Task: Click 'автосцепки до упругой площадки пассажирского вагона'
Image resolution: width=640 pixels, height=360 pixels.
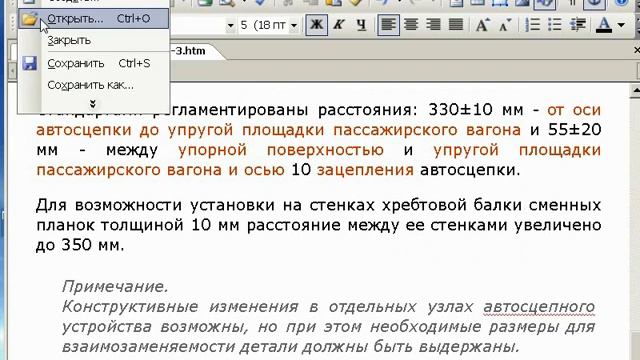Action: (278, 130)
